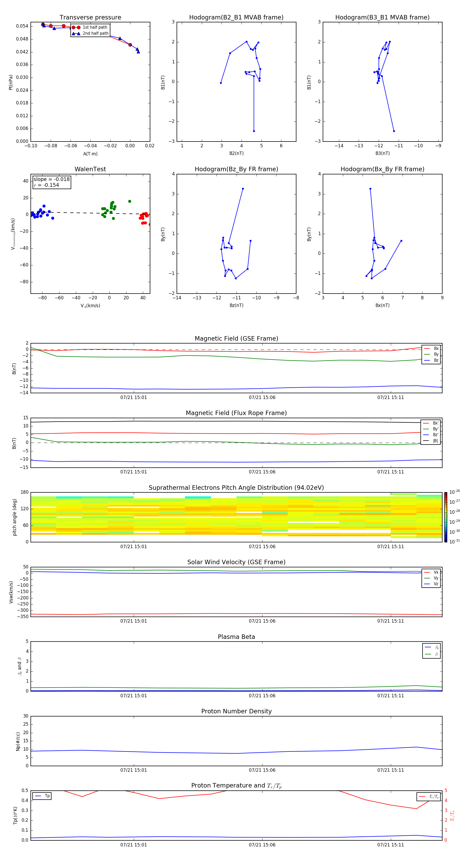Screen dimensions: 473x868
Task: Select 'Bx' in the GSE magnetic field legend
Action: pyautogui.click(x=431, y=349)
